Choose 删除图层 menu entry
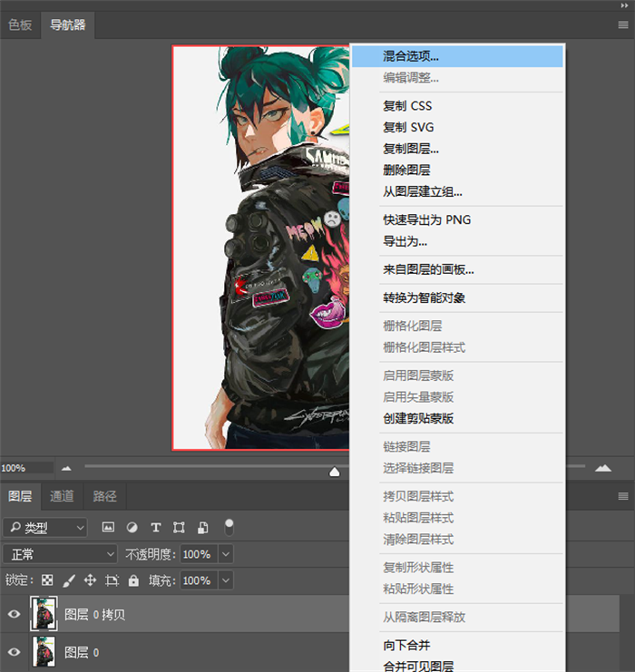635x672 pixels. [457, 170]
